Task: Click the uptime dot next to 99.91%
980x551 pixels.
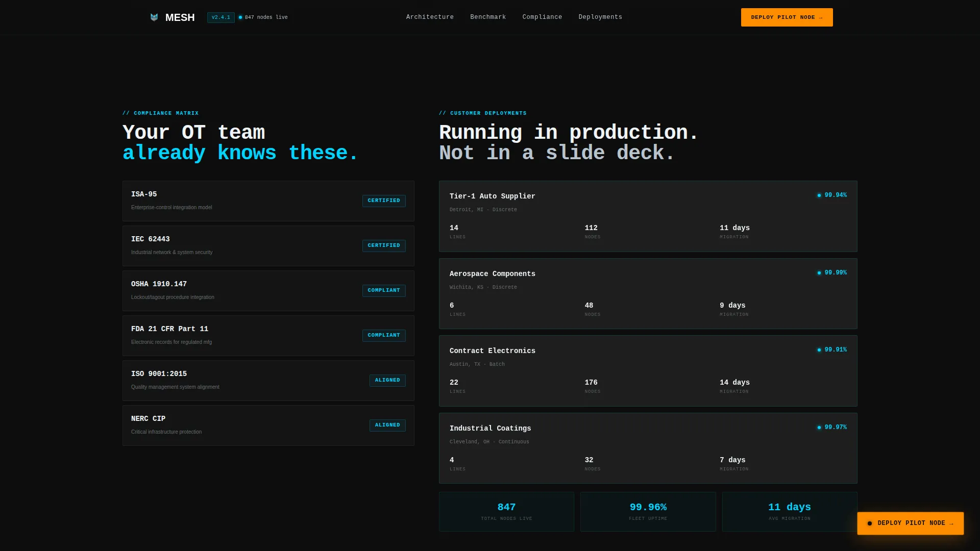Action: click(x=819, y=350)
